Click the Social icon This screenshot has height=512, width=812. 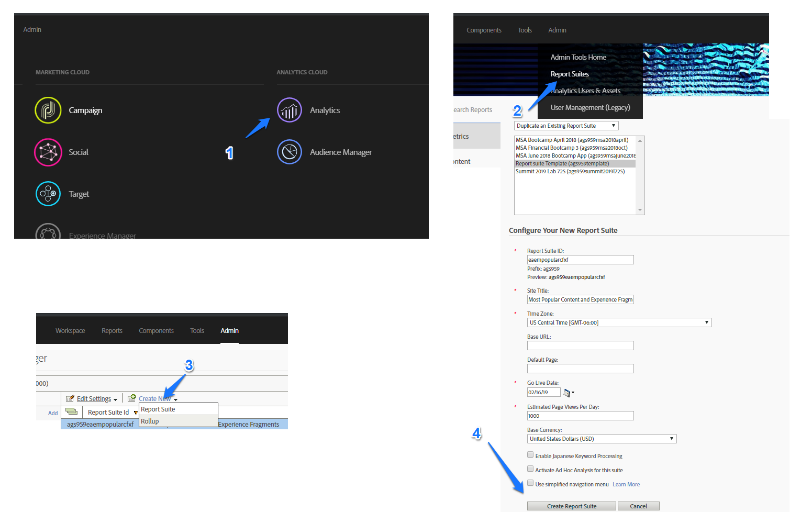click(x=48, y=152)
